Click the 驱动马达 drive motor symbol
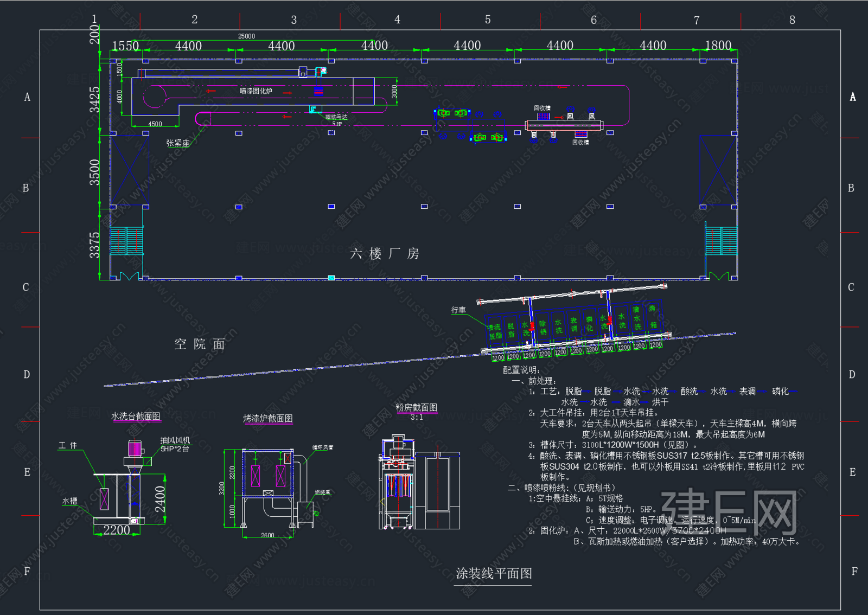Image resolution: width=868 pixels, height=615 pixels. tap(315, 110)
